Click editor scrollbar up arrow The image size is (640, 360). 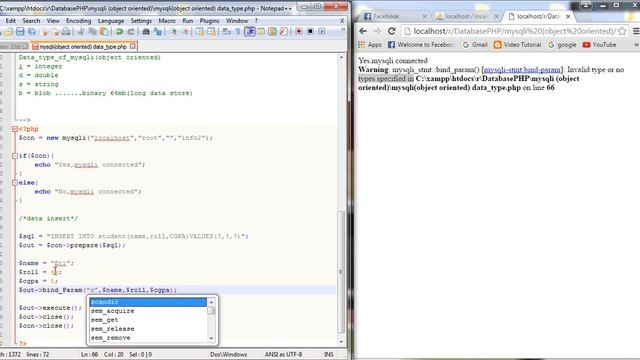(341, 58)
